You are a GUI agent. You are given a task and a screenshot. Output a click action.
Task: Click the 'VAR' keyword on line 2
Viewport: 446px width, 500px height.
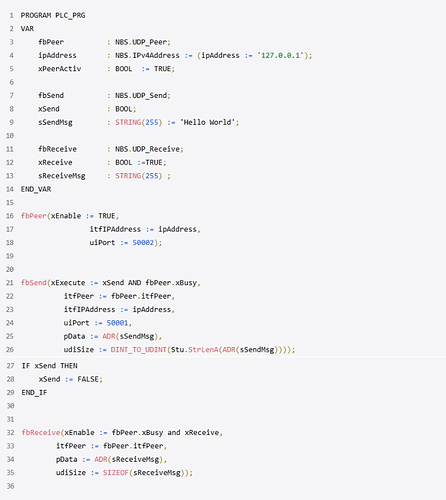[27, 29]
